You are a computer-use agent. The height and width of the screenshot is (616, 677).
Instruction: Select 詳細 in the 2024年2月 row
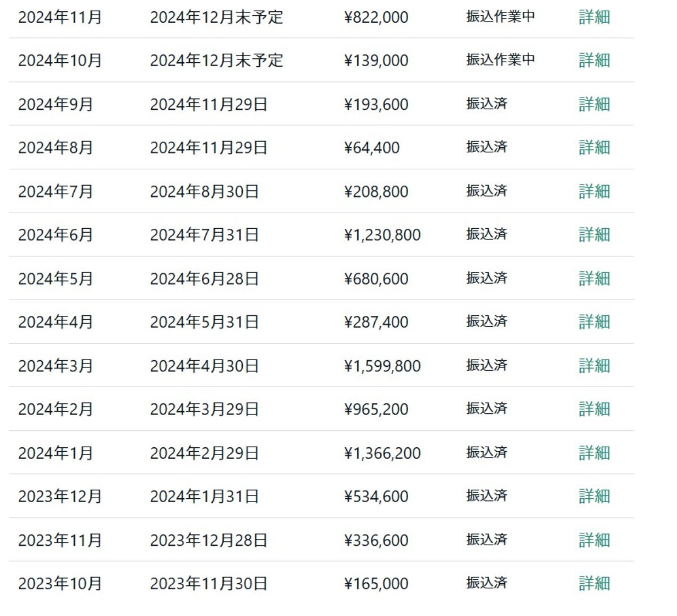594,409
